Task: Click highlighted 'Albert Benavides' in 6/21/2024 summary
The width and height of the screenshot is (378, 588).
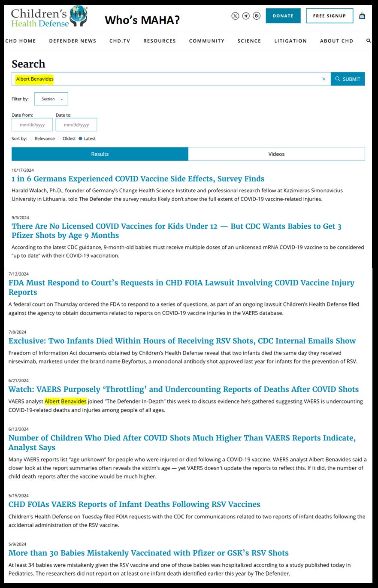Action: pyautogui.click(x=66, y=401)
